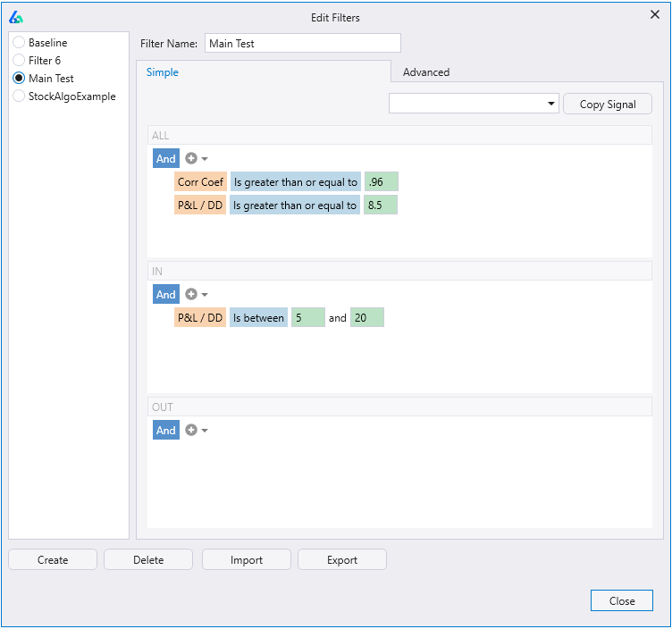The width and height of the screenshot is (672, 629).
Task: Edit the .96 value for Corr Coef
Action: (382, 181)
